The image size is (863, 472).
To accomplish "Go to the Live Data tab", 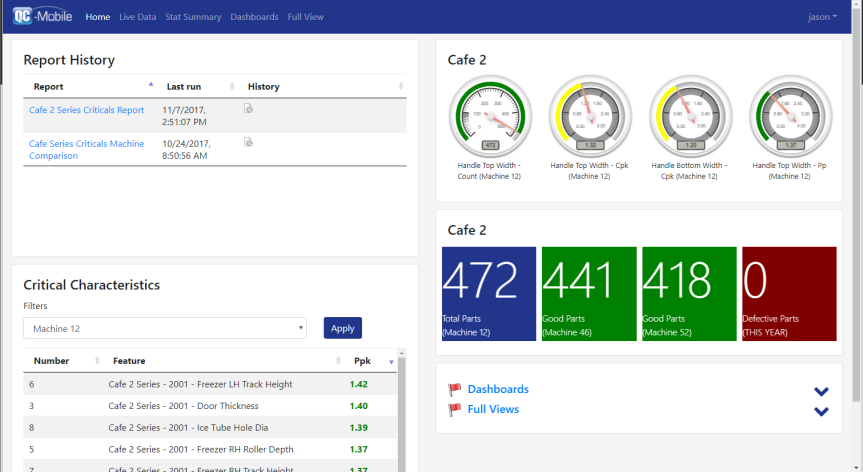I will (138, 17).
